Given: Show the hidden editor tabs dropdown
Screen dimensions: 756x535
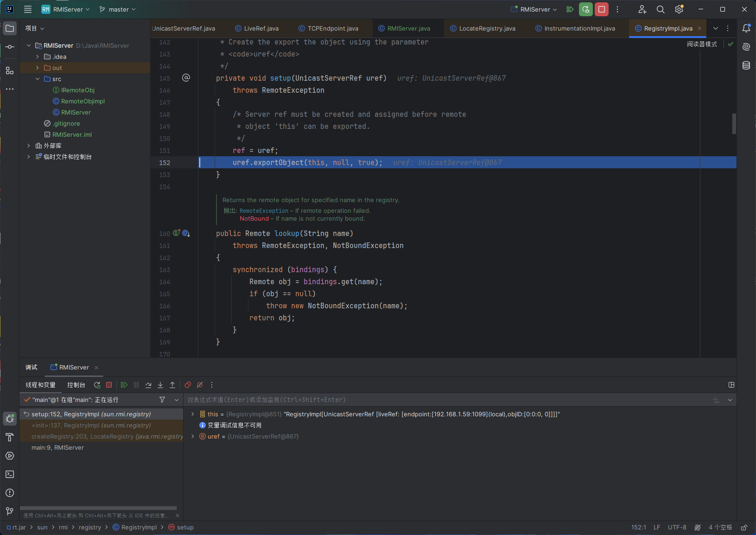Looking at the screenshot, I should [x=716, y=28].
